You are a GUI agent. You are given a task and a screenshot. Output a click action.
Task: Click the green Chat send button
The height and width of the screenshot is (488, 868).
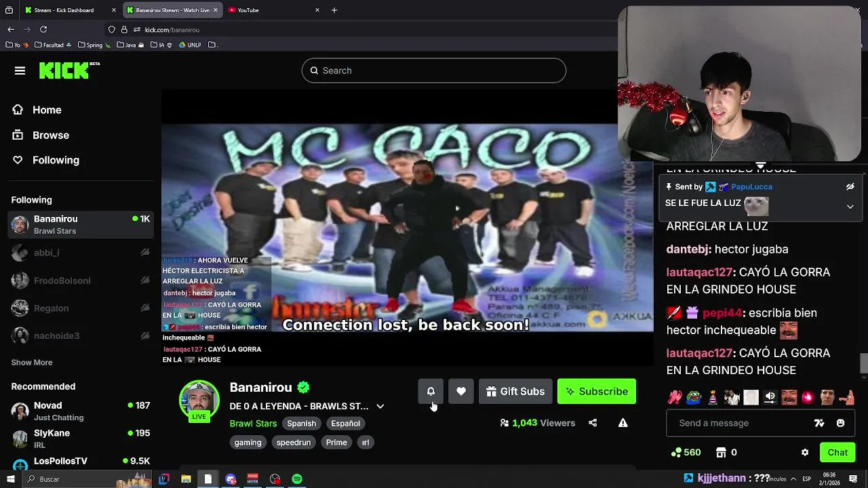pos(837,452)
